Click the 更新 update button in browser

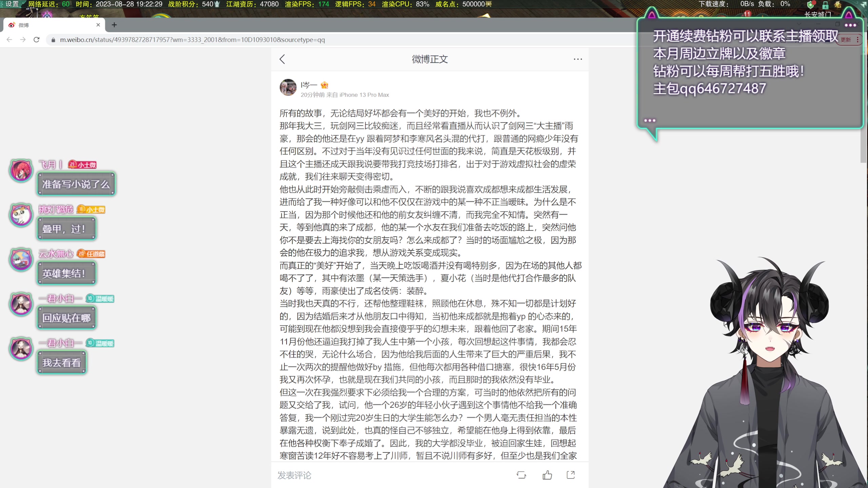pyautogui.click(x=846, y=40)
